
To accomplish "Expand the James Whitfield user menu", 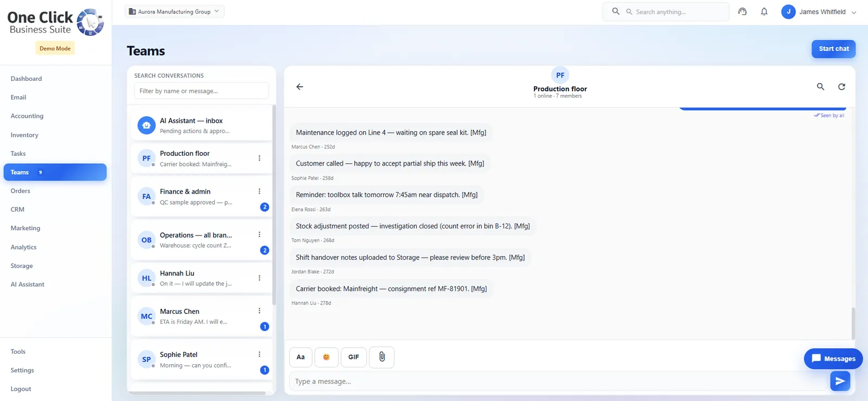I will 819,11.
